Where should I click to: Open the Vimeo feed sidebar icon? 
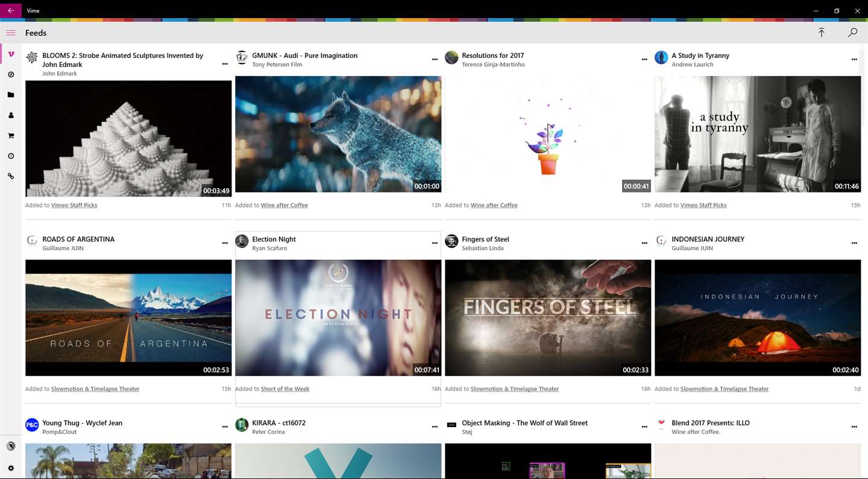click(11, 54)
